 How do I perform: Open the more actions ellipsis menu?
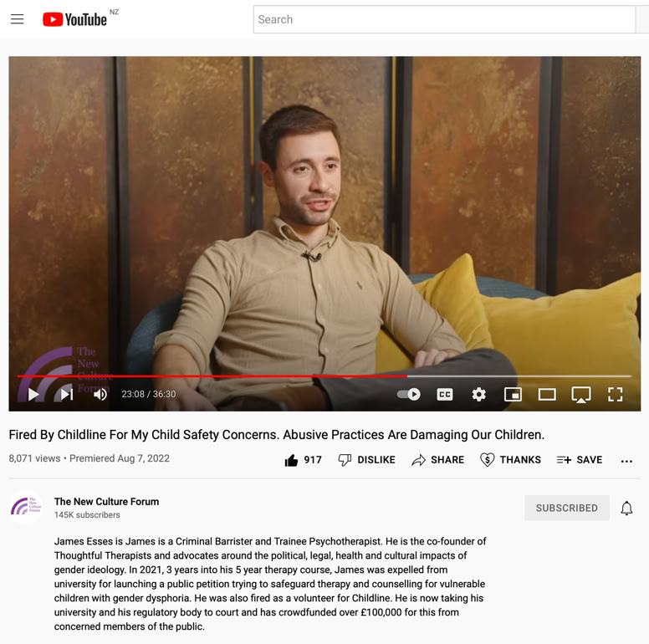626,461
